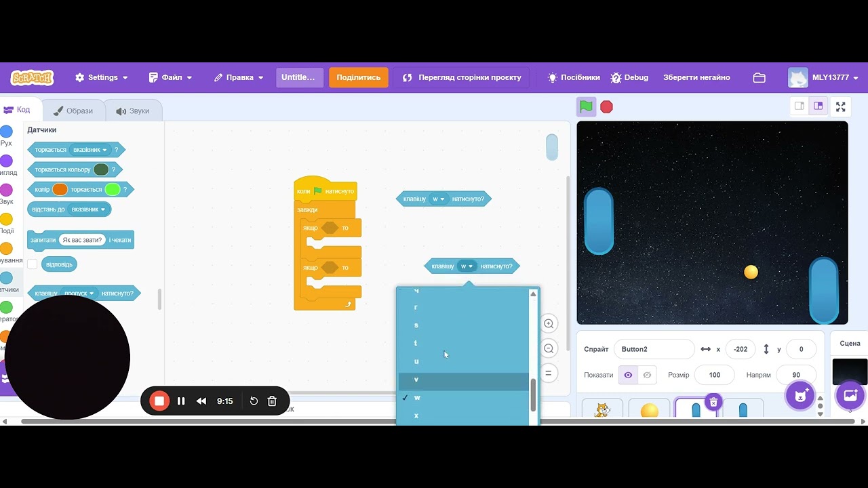
Task: Select the Рух block category
Action: point(6,136)
